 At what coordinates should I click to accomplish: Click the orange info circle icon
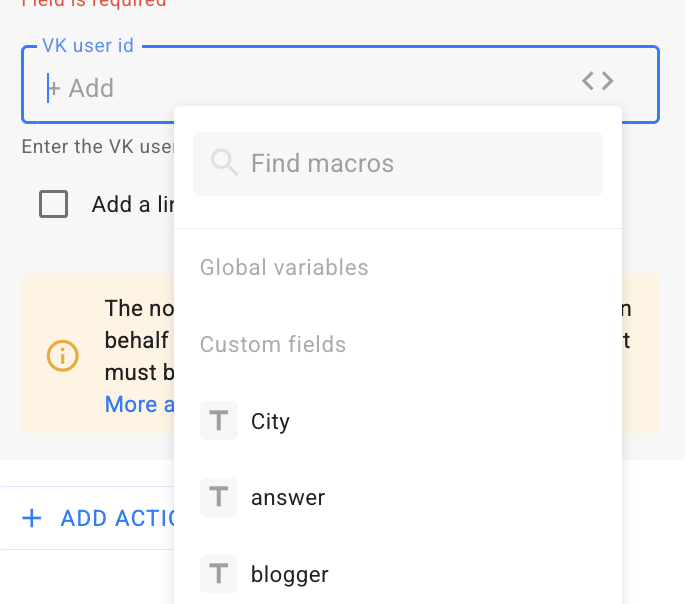[62, 355]
